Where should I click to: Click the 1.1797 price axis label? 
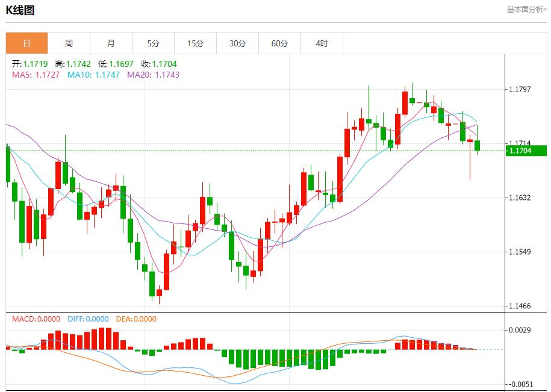click(x=519, y=90)
